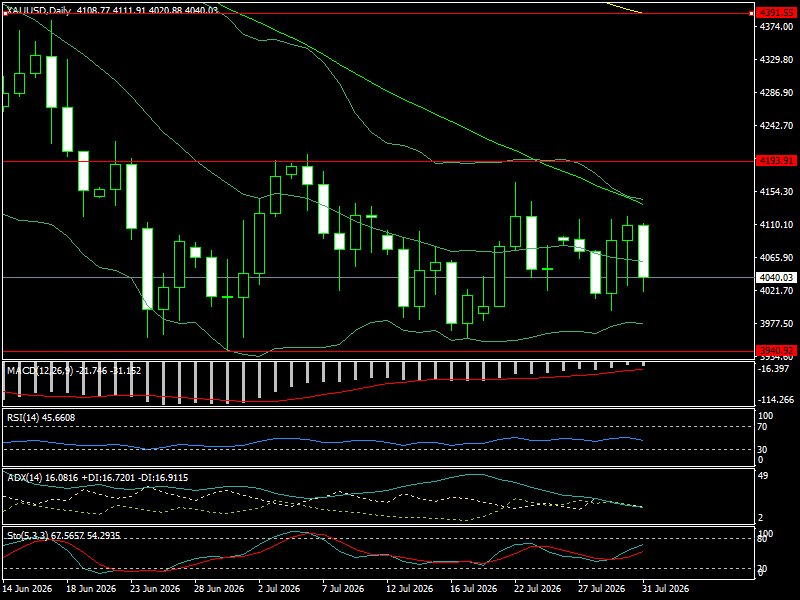Click the 4374.00 price scale value
Viewport: 800px width, 600px height.
[x=777, y=27]
